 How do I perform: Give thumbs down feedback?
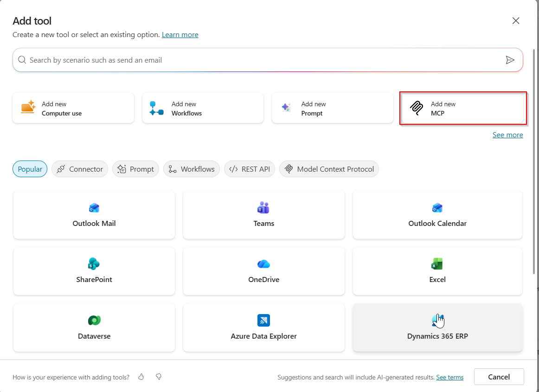[159, 377]
